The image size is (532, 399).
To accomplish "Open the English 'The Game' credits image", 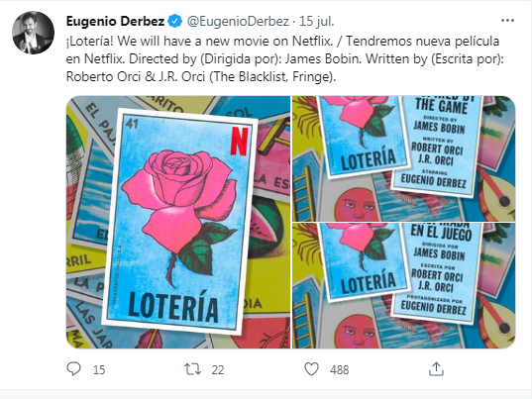I will 404,158.
